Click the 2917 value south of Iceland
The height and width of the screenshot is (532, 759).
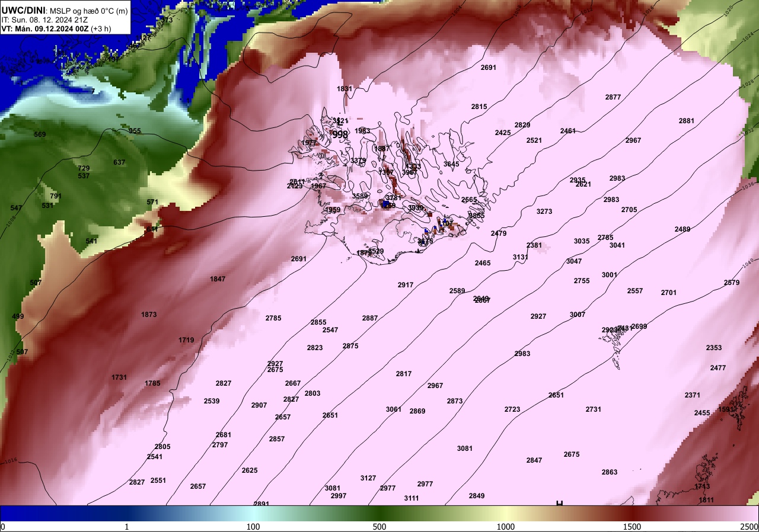406,285
